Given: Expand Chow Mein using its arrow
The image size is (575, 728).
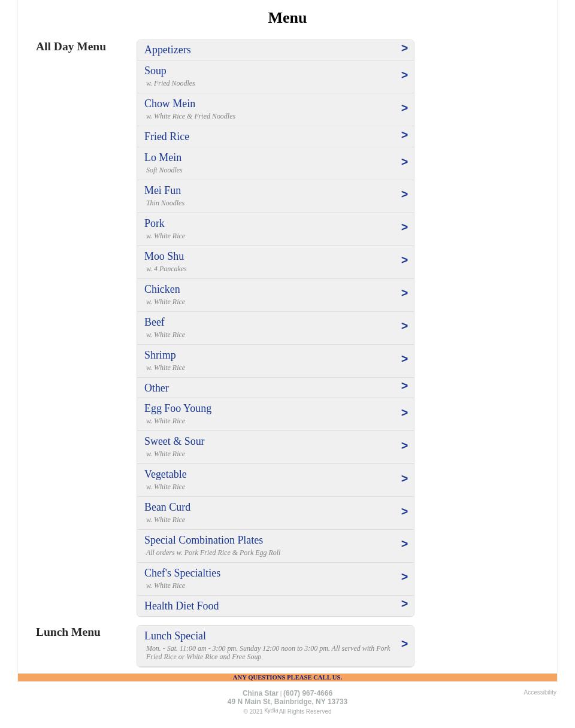Looking at the screenshot, I should tap(404, 108).
